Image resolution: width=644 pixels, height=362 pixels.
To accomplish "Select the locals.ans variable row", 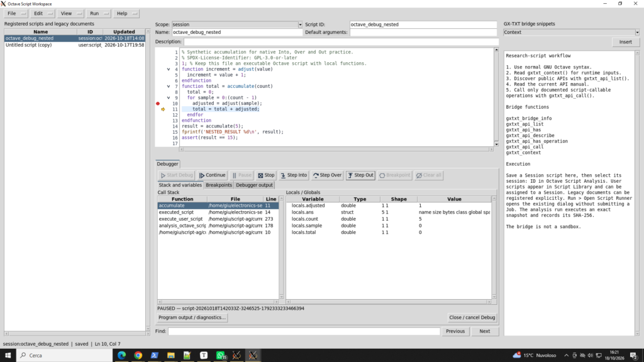I will pyautogui.click(x=389, y=212).
